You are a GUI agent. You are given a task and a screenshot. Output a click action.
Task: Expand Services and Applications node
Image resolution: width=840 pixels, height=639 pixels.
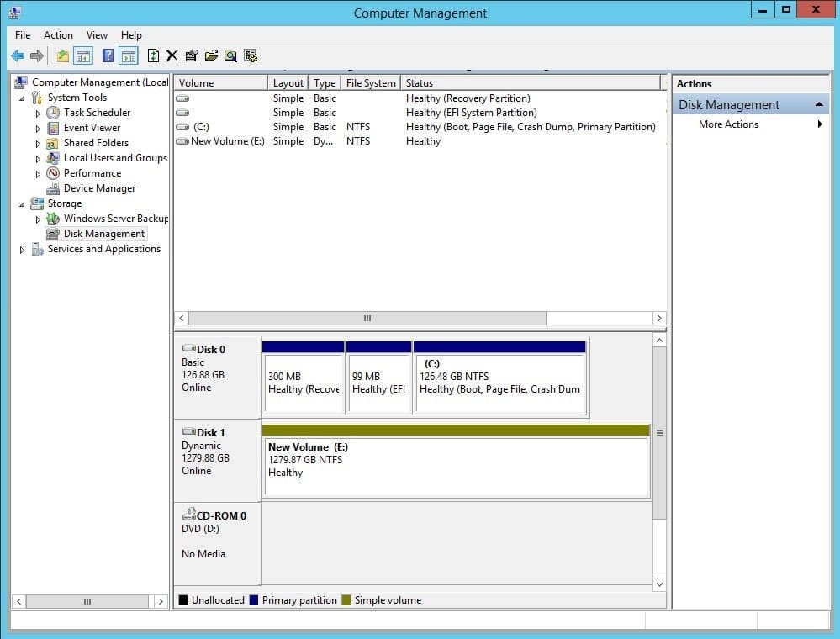[22, 250]
